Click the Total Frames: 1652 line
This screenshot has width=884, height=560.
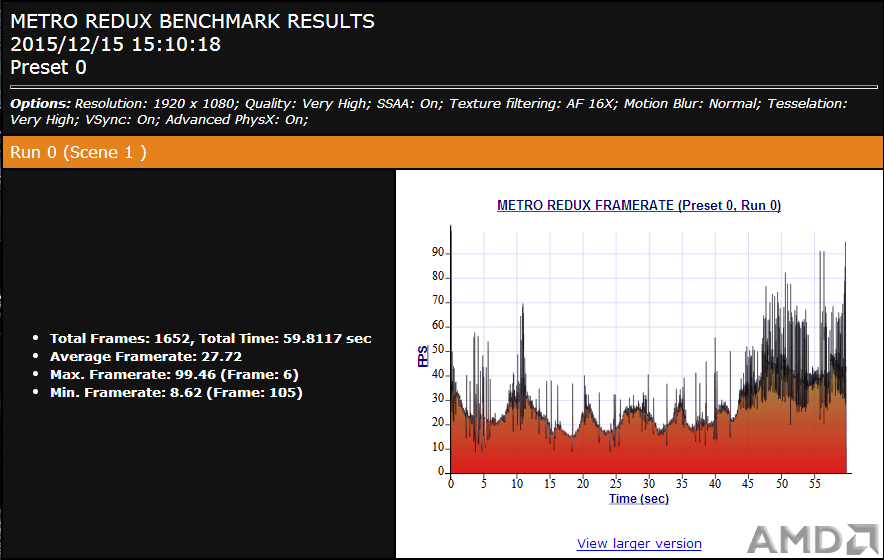tap(210, 338)
